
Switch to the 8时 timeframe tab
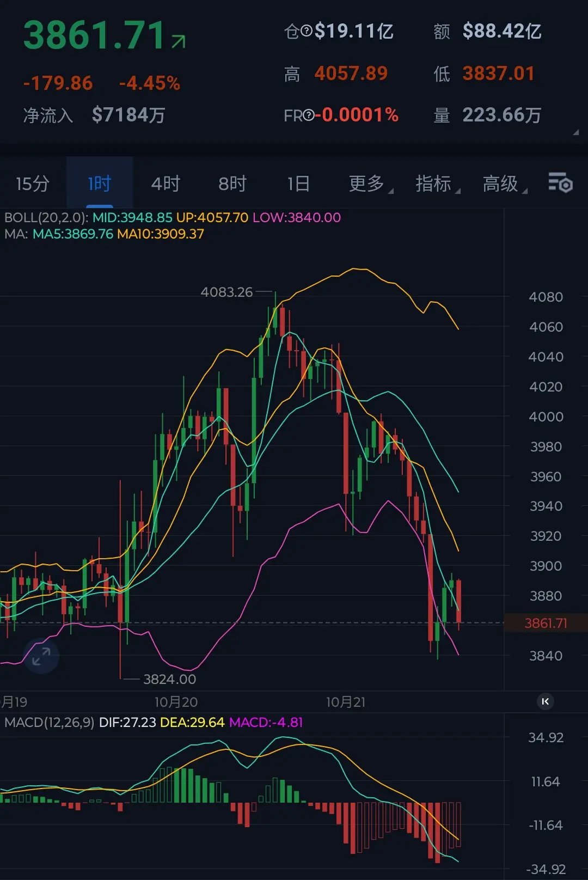[x=232, y=184]
